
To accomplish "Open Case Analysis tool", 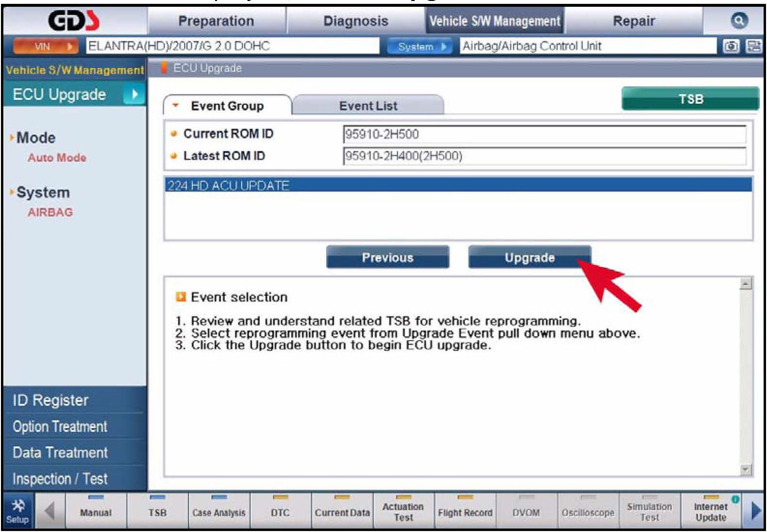I will 219,511.
